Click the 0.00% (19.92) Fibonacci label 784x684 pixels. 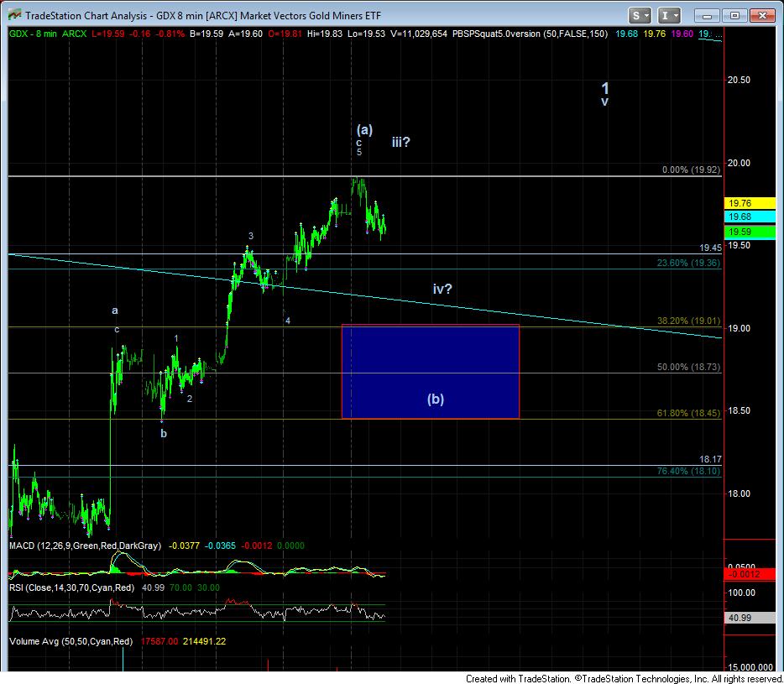point(691,170)
